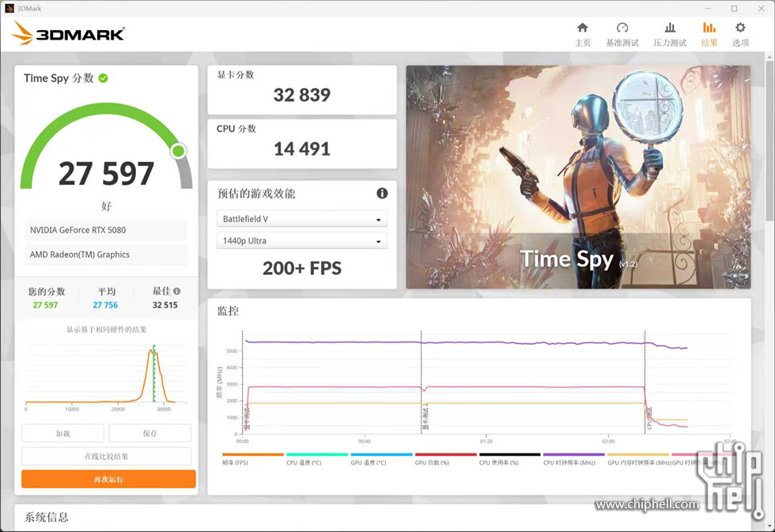
Task: Minimize the 3DMark window
Action: tap(708, 9)
